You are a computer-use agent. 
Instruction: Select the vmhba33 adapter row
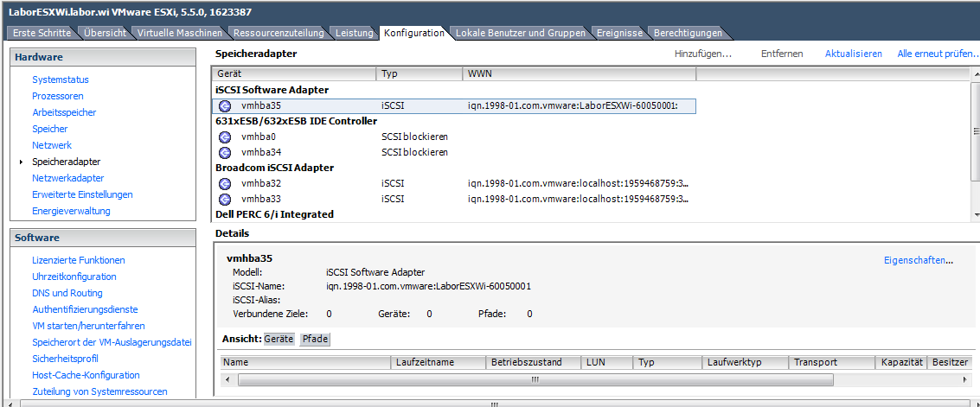454,200
